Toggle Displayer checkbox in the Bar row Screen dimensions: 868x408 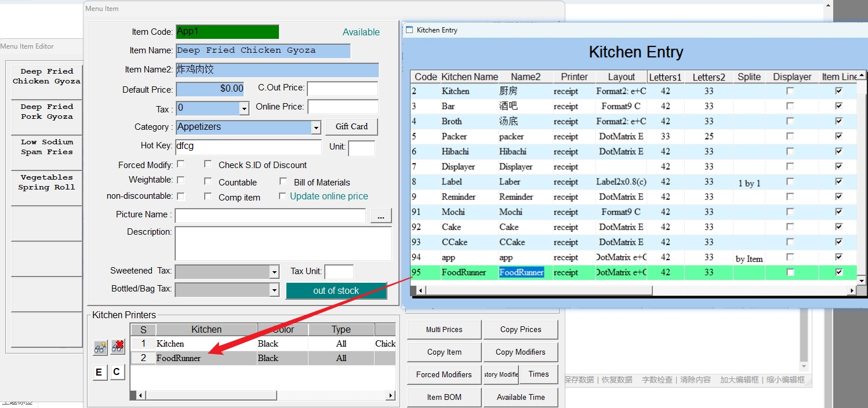point(790,106)
